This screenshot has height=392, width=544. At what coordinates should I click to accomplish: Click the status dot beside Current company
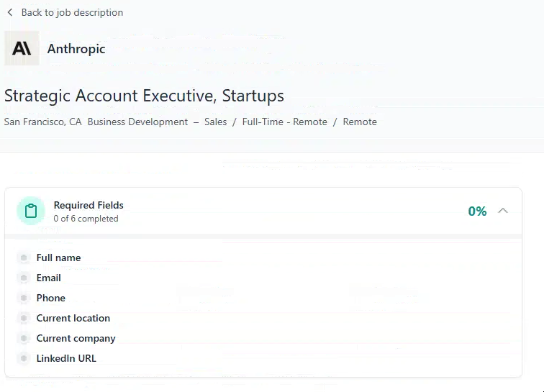24,338
